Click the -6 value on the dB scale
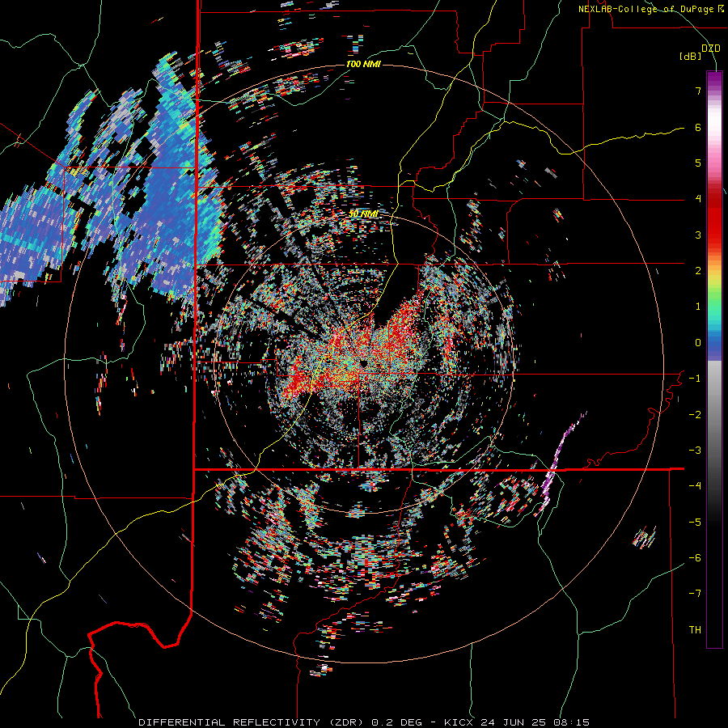This screenshot has height=728, width=728. tap(695, 558)
